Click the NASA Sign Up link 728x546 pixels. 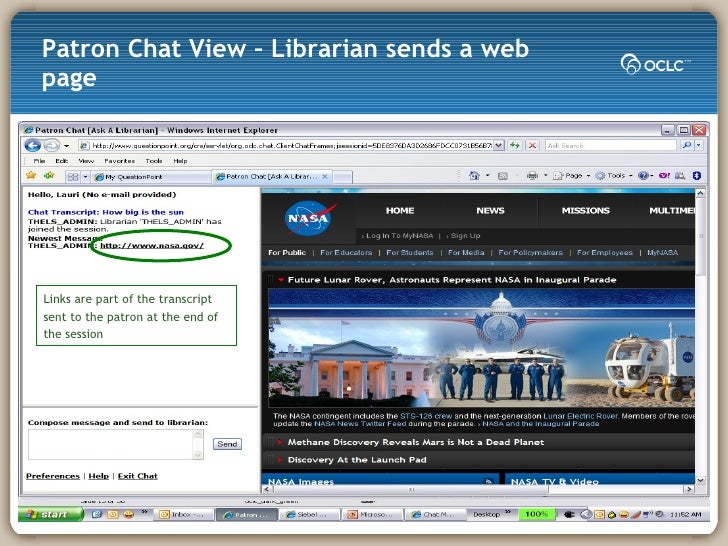tap(465, 236)
